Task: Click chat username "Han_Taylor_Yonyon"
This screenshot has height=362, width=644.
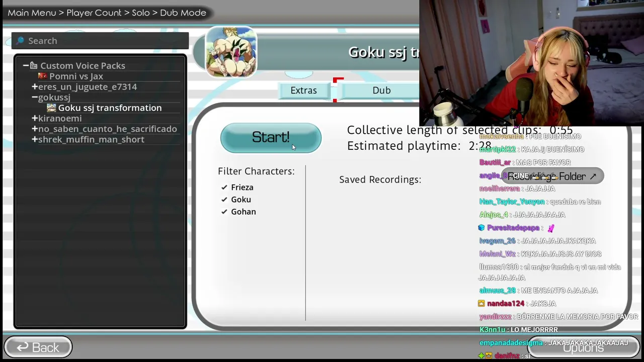Action: click(x=512, y=202)
